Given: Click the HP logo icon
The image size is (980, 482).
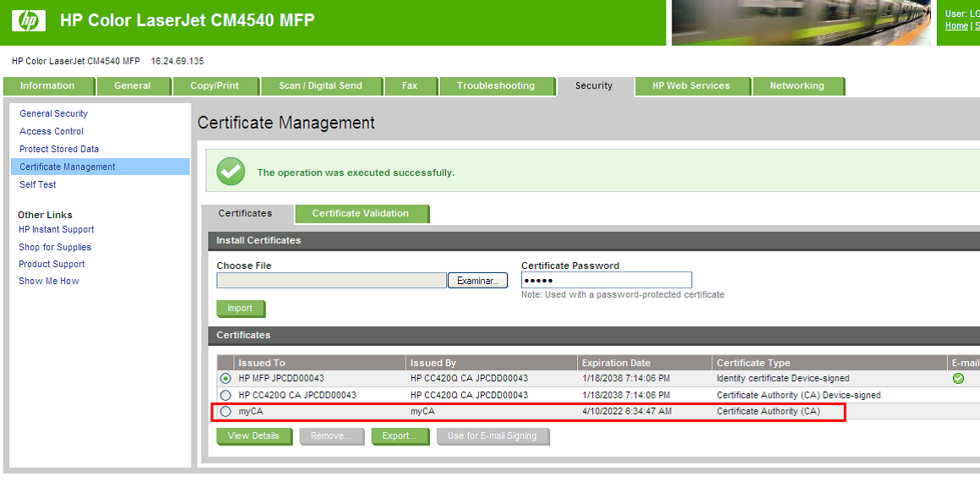Looking at the screenshot, I should click(x=29, y=20).
